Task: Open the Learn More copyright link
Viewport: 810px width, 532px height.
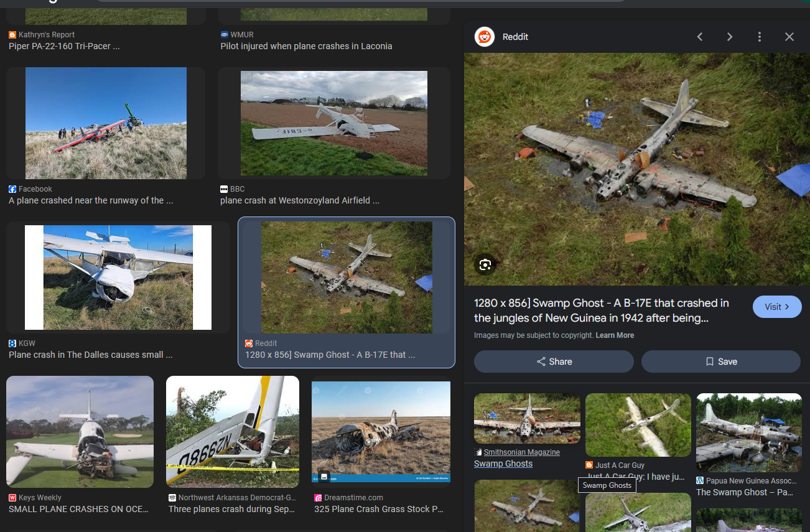Action: pos(615,335)
